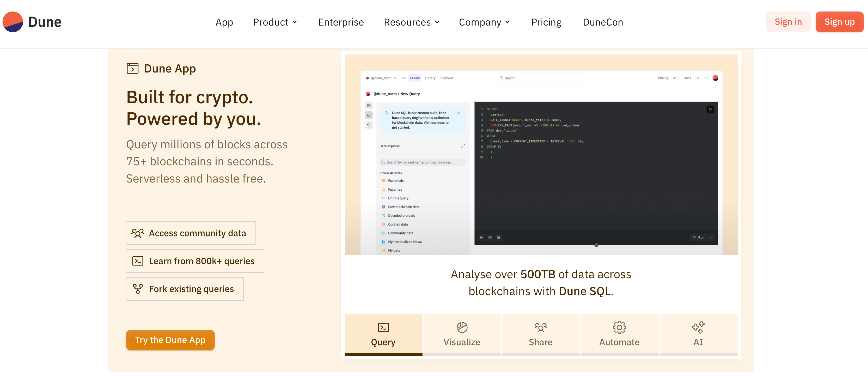Viewport: 868px width, 376px height.
Task: Click the Fork existing queries icon
Action: point(137,289)
